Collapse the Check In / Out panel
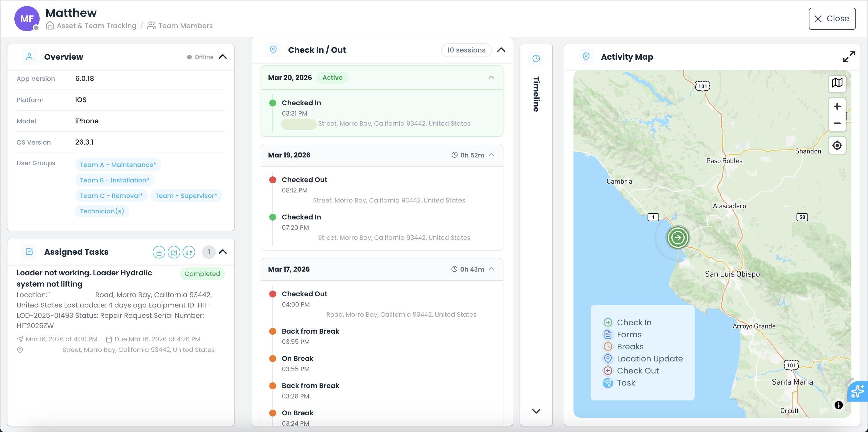868x432 pixels. [x=501, y=50]
